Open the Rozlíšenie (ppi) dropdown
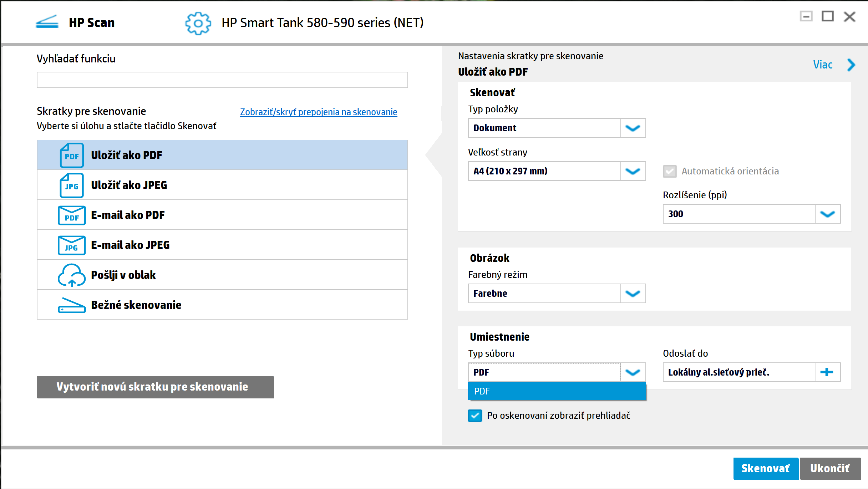 (x=827, y=214)
